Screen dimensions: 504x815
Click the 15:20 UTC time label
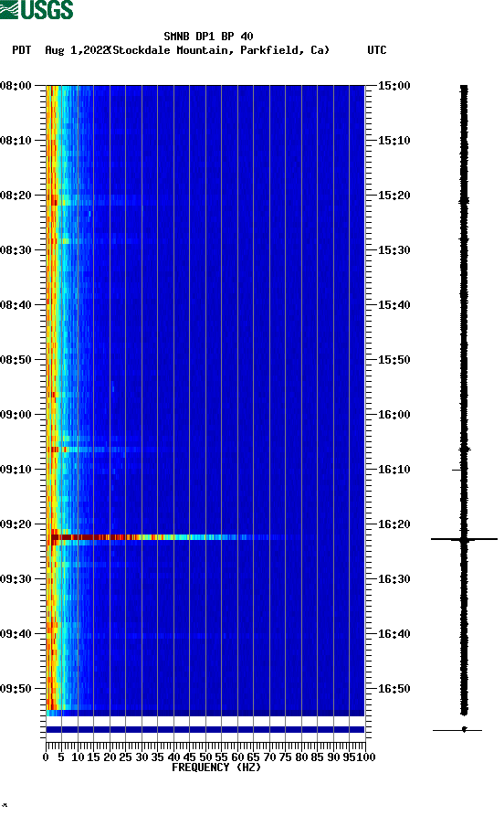pos(394,195)
